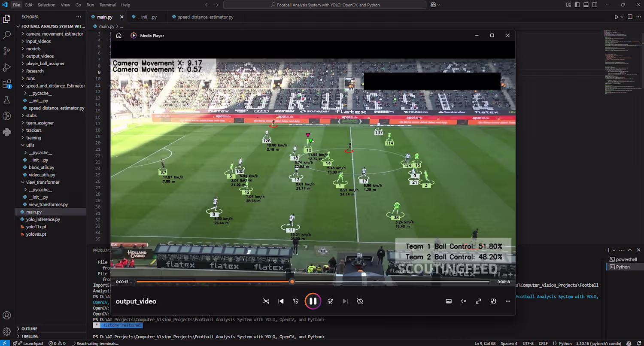Unmute the Media Player volume
The width and height of the screenshot is (644, 346).
(463, 301)
